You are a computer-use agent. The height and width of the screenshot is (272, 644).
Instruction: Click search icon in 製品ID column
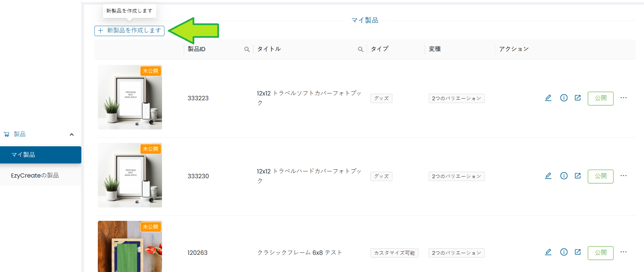pos(247,49)
